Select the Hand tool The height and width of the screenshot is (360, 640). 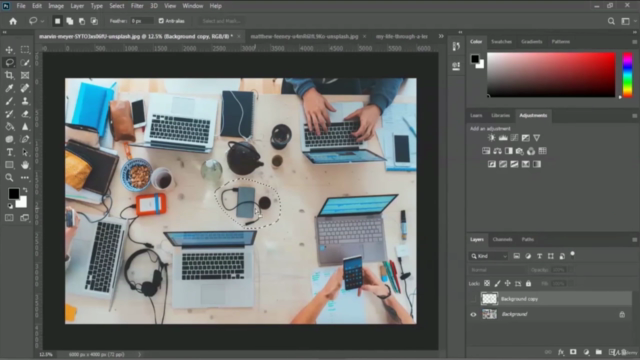(25, 165)
